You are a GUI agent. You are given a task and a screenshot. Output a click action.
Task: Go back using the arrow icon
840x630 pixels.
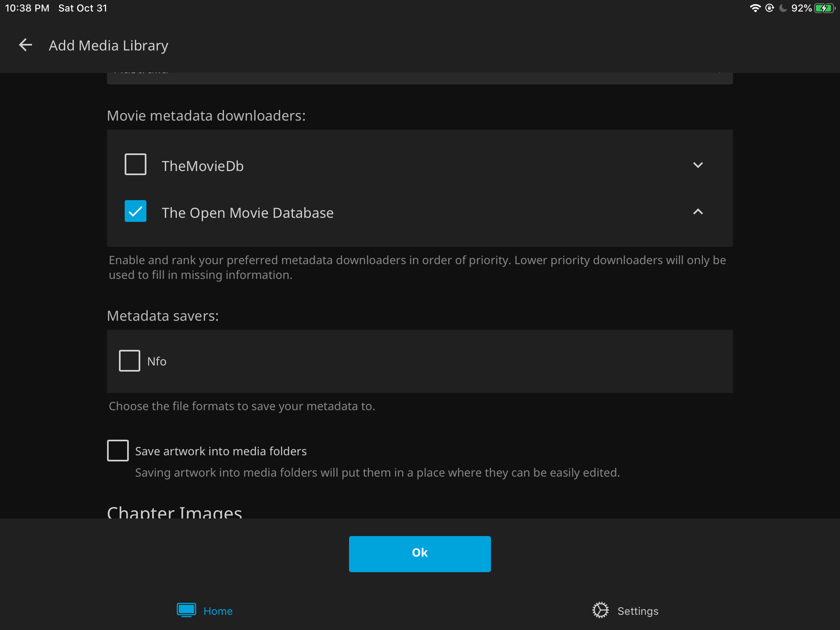(x=25, y=45)
